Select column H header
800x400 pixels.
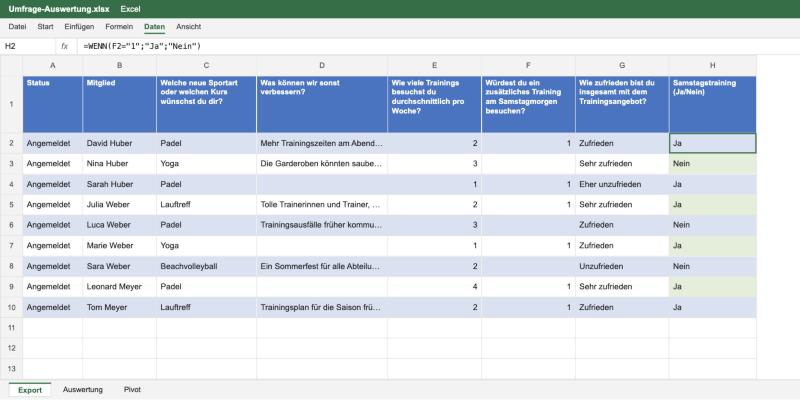713,65
